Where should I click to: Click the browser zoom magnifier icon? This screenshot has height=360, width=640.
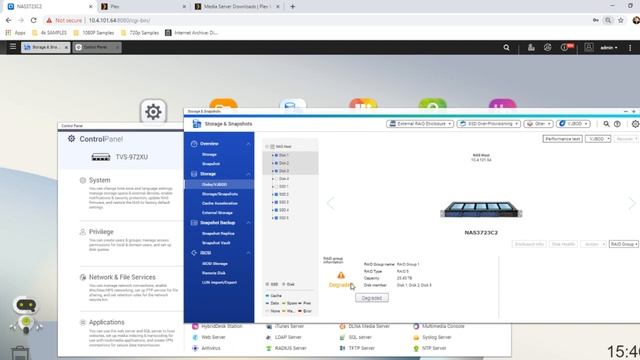click(608, 20)
